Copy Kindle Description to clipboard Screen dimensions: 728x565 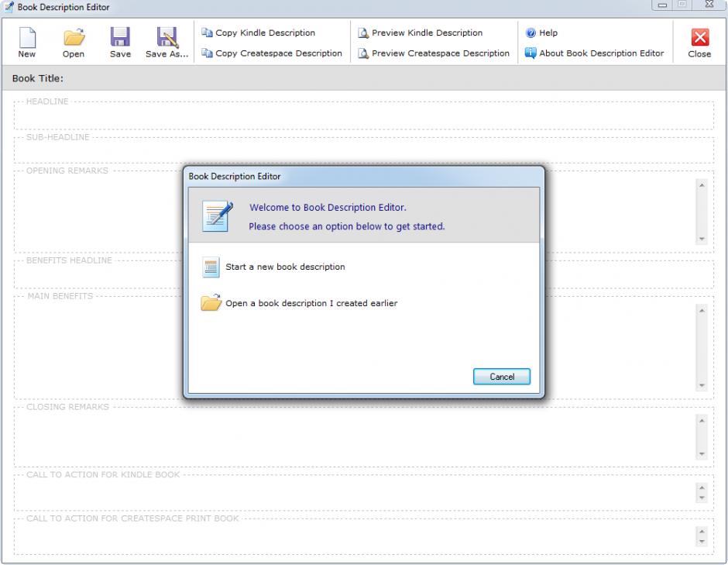tap(258, 33)
